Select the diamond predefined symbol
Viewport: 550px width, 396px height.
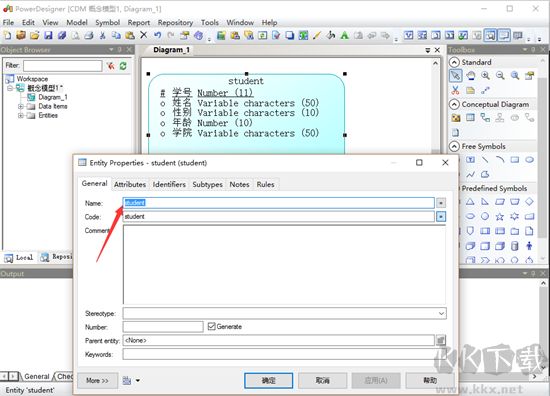click(x=529, y=202)
